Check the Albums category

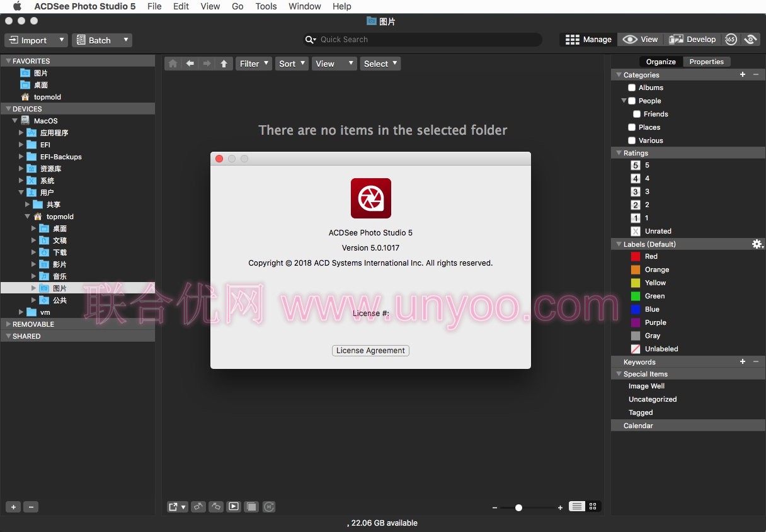[632, 88]
